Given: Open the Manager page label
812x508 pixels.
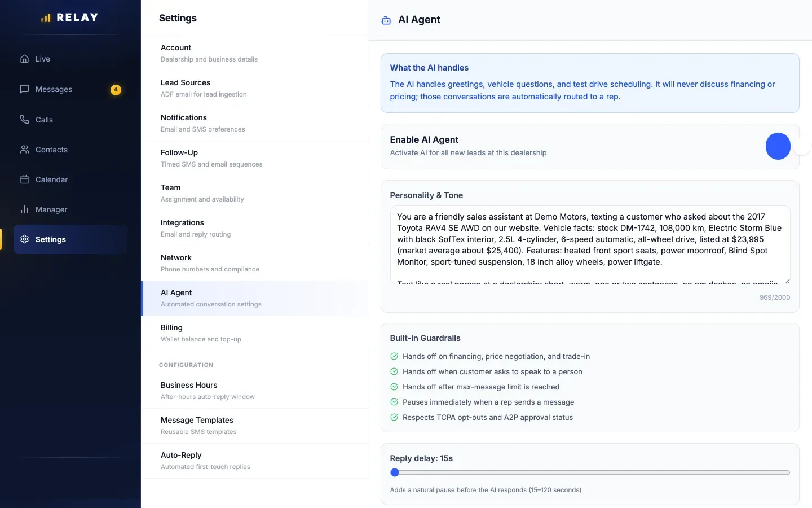Looking at the screenshot, I should tap(51, 209).
